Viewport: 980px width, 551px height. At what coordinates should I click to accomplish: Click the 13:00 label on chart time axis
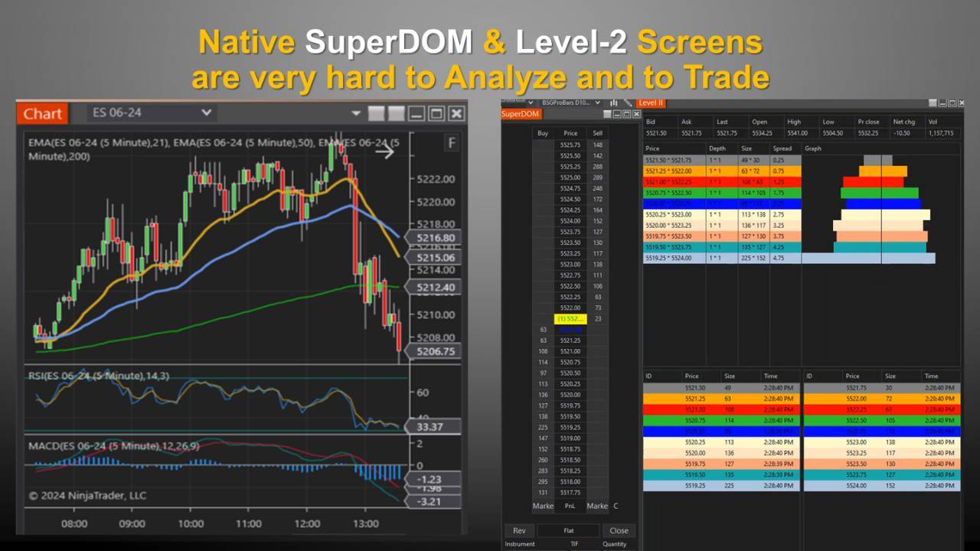click(365, 524)
